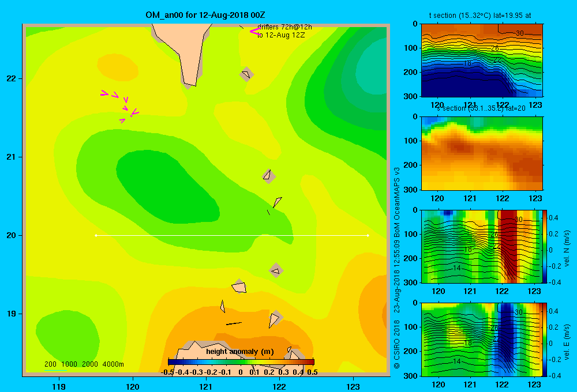
Task: Click the teal low-anomaly region in northeast corner
Action: coord(372,66)
